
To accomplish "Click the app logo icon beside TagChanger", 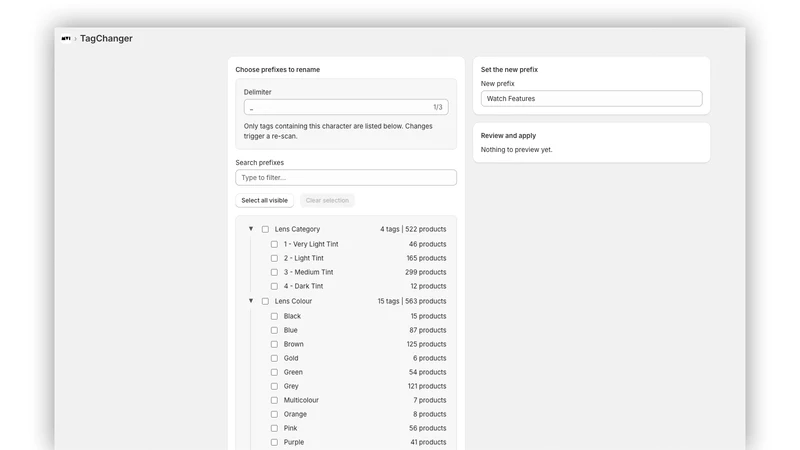I will pos(66,38).
